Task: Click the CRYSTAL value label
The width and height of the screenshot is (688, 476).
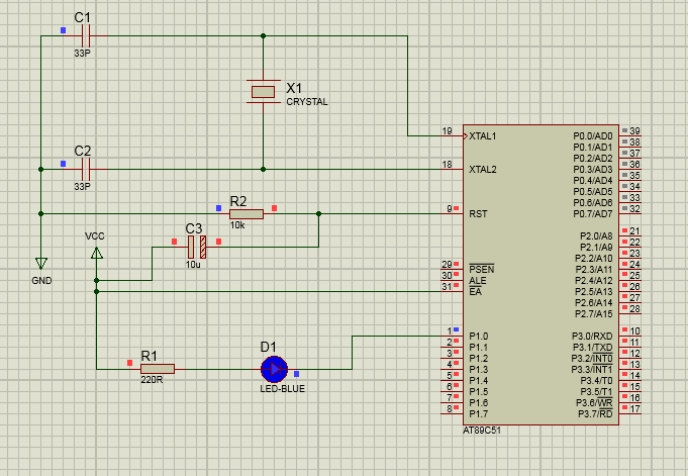Action: 306,102
